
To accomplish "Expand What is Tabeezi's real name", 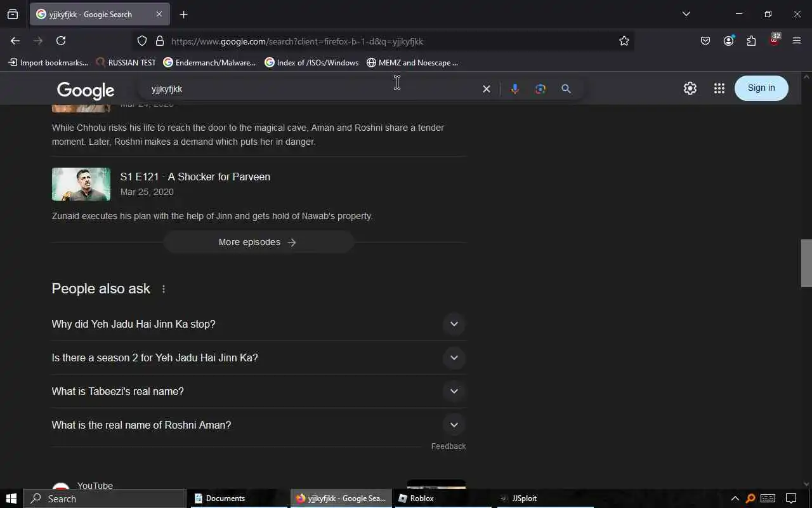I will pos(259,391).
